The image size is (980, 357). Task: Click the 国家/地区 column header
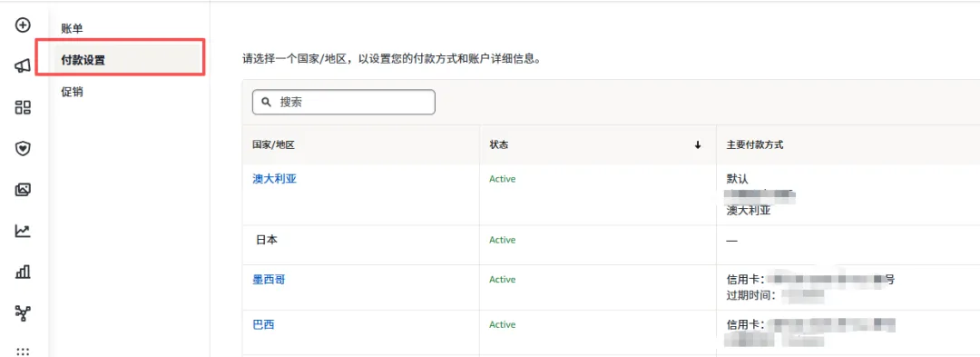pos(273,145)
